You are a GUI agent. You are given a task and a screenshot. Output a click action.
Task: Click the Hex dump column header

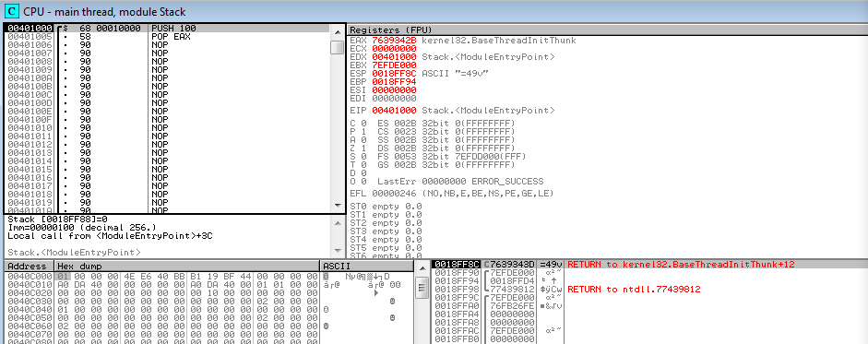(187, 266)
